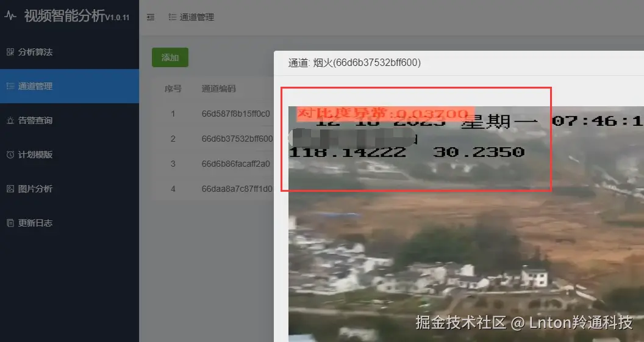Image resolution: width=644 pixels, height=342 pixels.
Task: Open the 更新日志 menu item
Action: point(70,223)
